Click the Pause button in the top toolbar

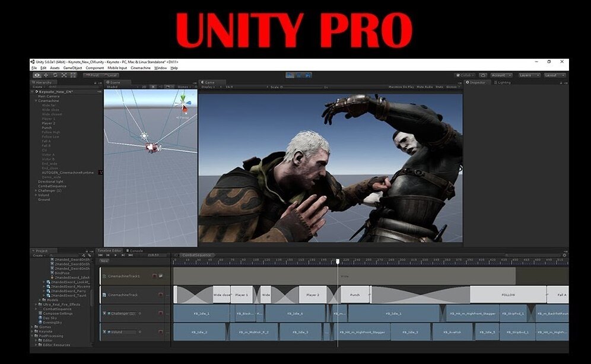[299, 75]
